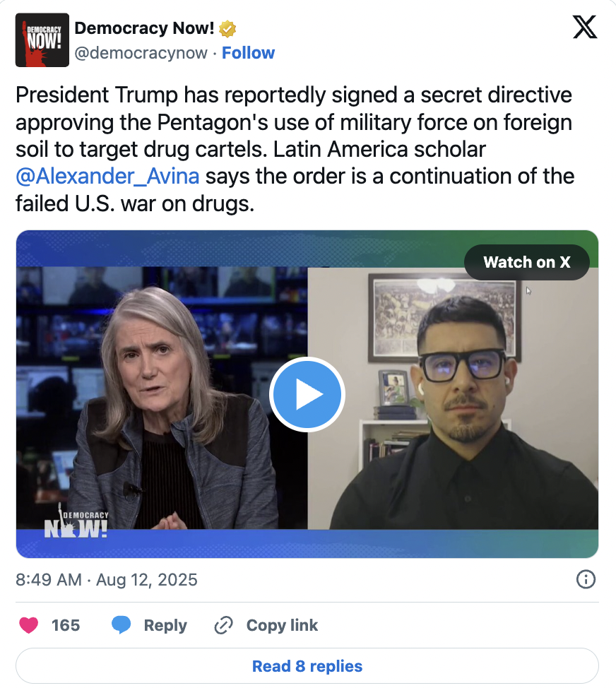
Task: Click the Watch on X button
Action: tap(527, 262)
